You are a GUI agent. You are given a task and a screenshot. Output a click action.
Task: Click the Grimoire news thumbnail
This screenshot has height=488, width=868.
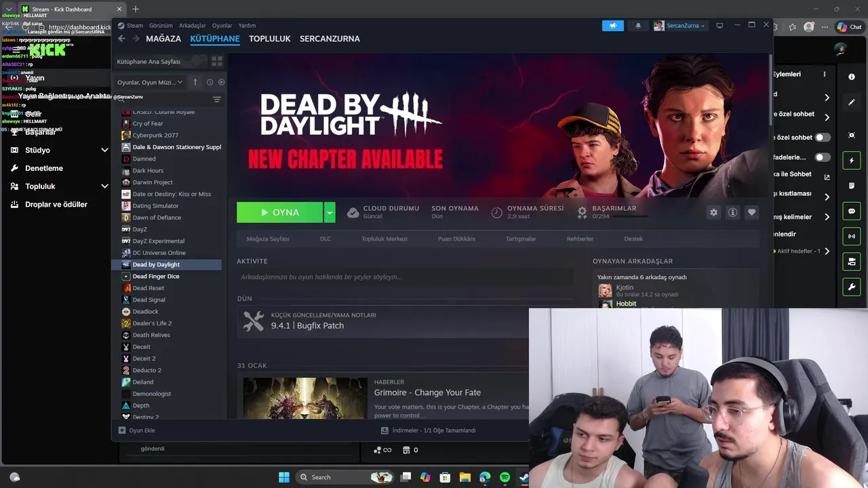[x=305, y=399]
